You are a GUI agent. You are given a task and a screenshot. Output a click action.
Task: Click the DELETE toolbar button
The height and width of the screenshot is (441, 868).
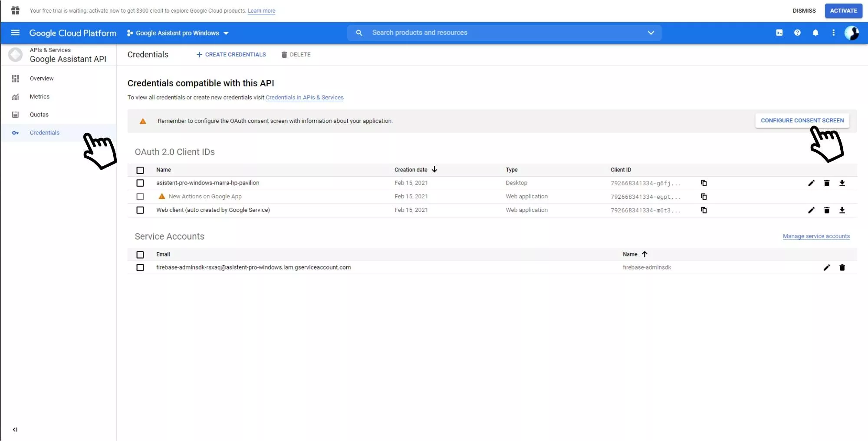(x=296, y=55)
